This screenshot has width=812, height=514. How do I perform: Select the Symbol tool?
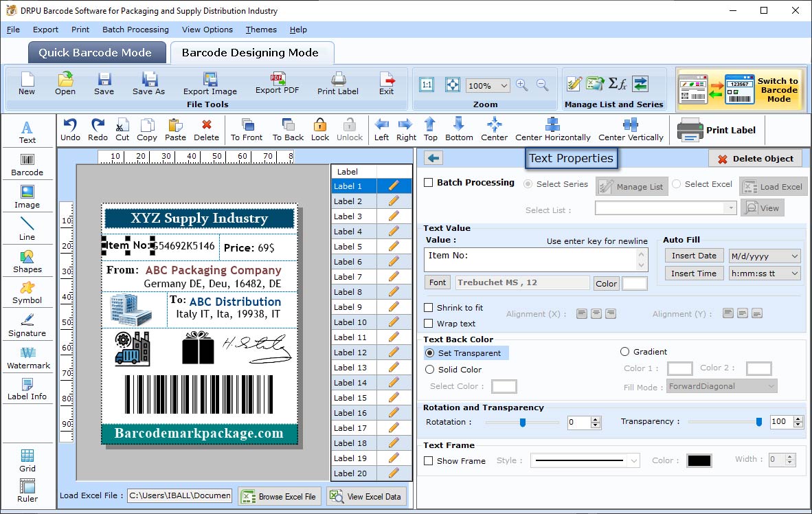click(x=27, y=293)
